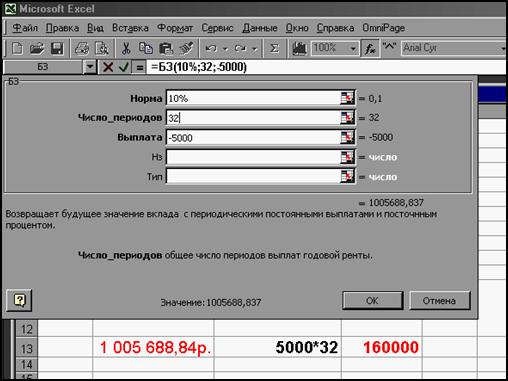Click the formula bar text =БЗ(10%;32;-5000)
The height and width of the screenshot is (381, 508).
point(199,67)
